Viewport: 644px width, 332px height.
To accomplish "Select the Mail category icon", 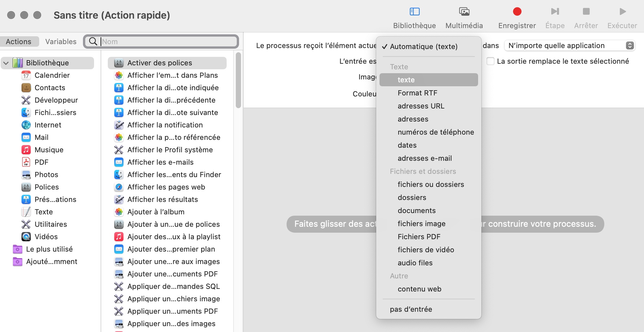I will coord(26,138).
